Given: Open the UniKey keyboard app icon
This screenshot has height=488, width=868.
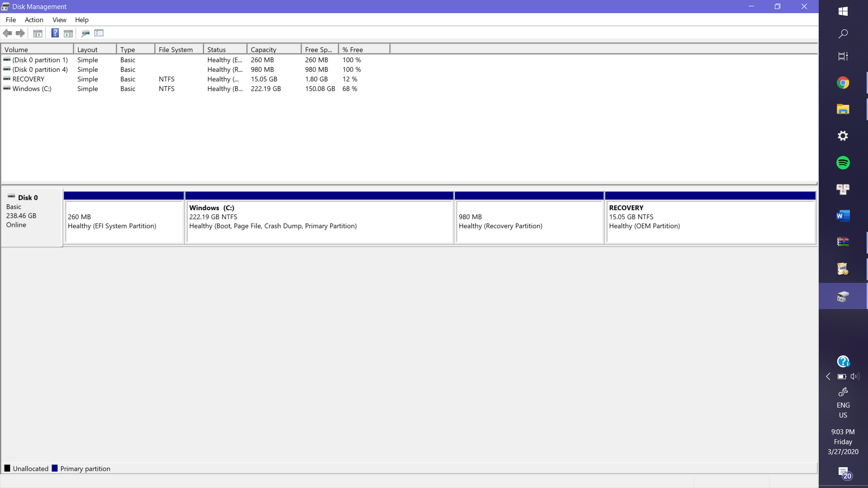Looking at the screenshot, I should pos(843,189).
